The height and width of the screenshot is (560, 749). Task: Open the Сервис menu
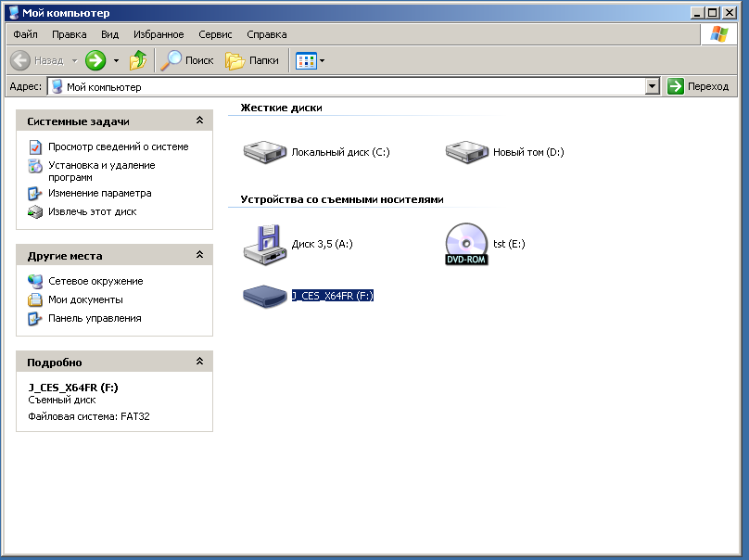(215, 34)
